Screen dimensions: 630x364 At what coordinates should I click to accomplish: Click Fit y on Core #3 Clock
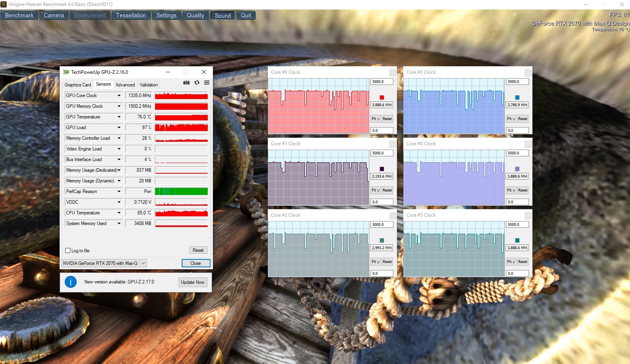click(511, 119)
